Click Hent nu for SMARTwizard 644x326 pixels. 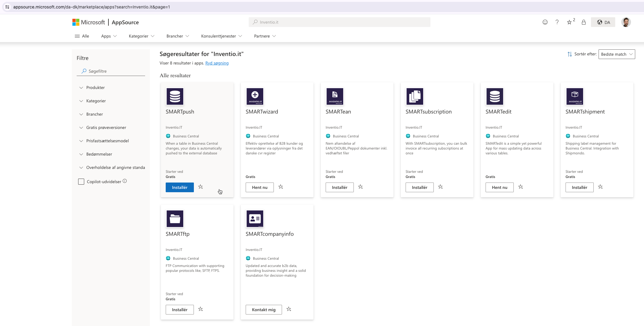pyautogui.click(x=260, y=187)
